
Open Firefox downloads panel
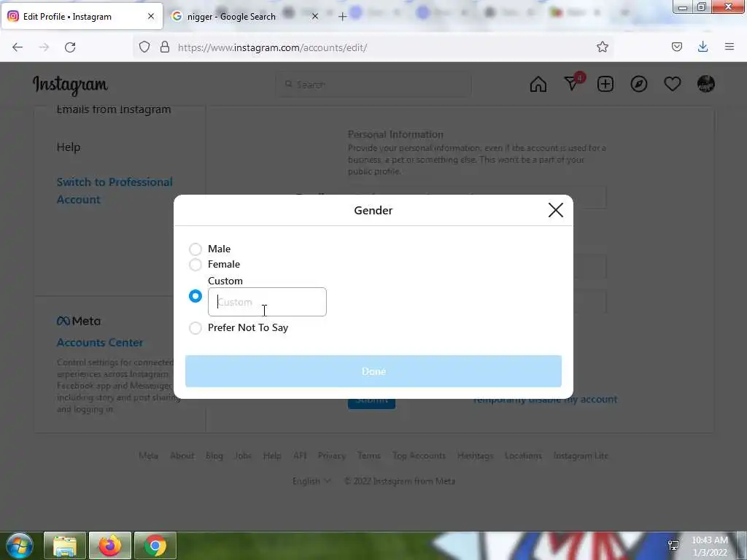[x=703, y=47]
